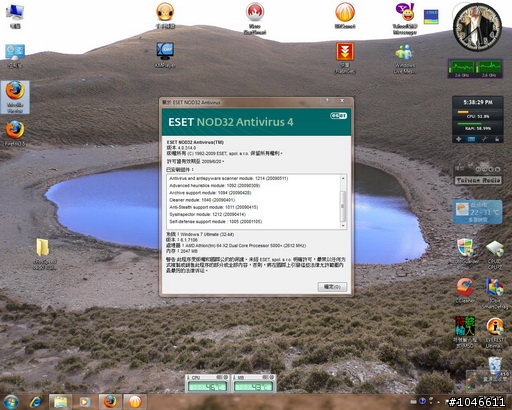The height and width of the screenshot is (410, 512).
Task: Click the small blue and yellow gadget beside the clock
Action: pyautogui.click(x=431, y=17)
